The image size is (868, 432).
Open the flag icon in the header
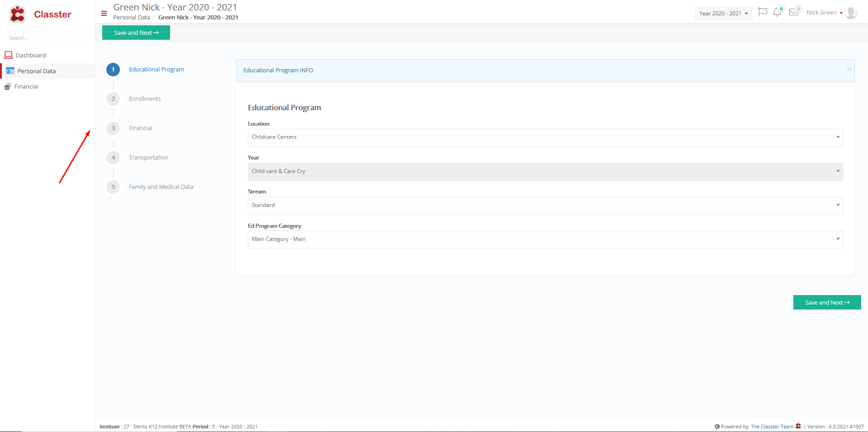coord(763,12)
